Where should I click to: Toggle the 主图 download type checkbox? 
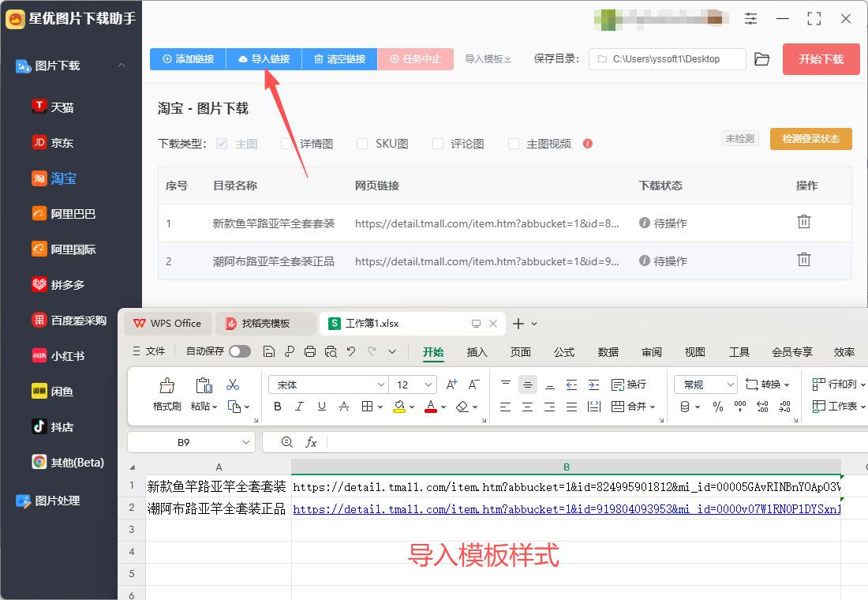[222, 144]
